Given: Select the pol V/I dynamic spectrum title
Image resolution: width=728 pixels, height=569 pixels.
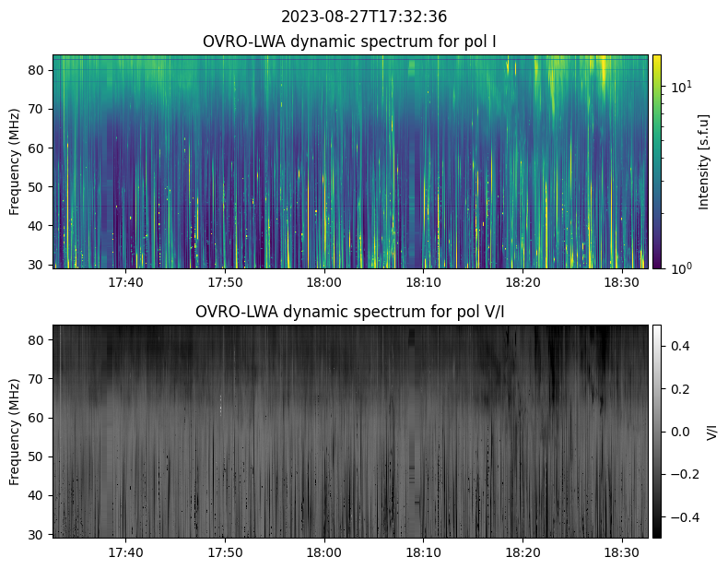Looking at the screenshot, I should coord(349,312).
